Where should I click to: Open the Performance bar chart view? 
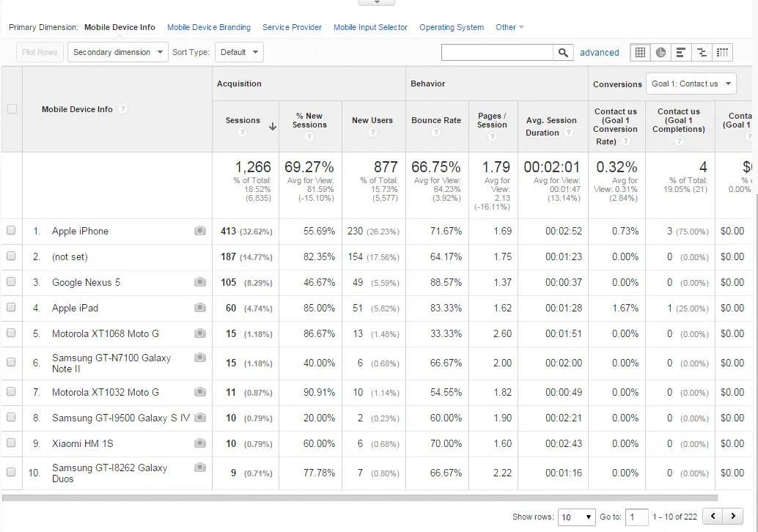[681, 52]
